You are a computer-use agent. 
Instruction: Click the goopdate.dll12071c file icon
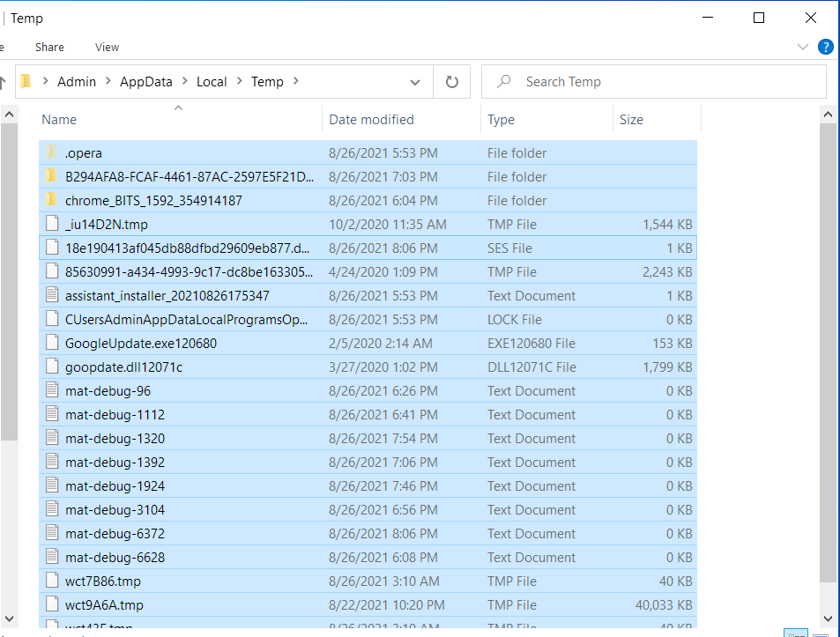tap(52, 367)
